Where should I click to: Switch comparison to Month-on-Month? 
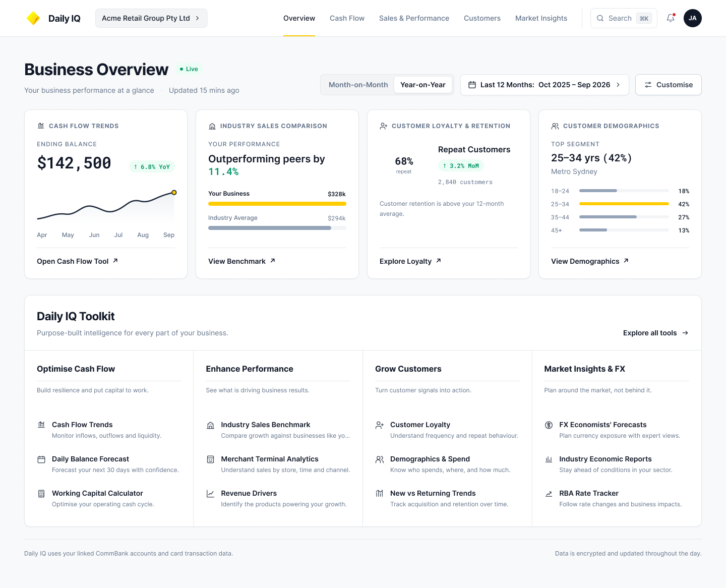[x=358, y=85]
